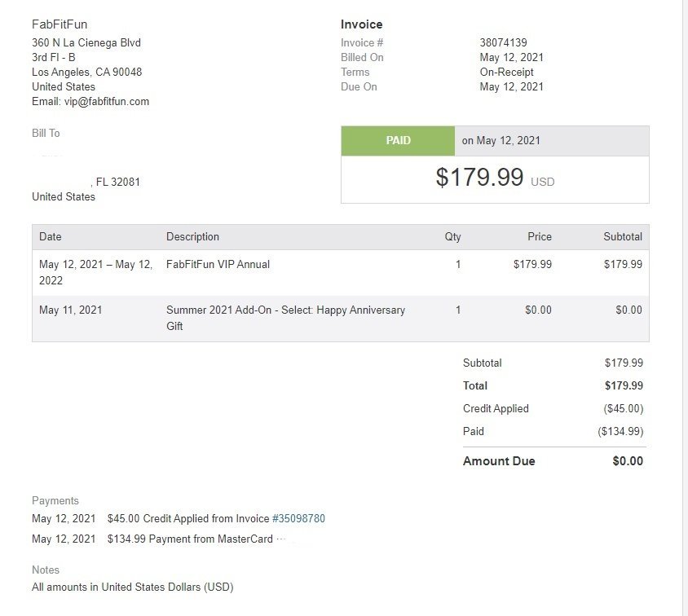The height and width of the screenshot is (616, 688).
Task: Click the On-Receipt terms value
Action: [x=506, y=72]
